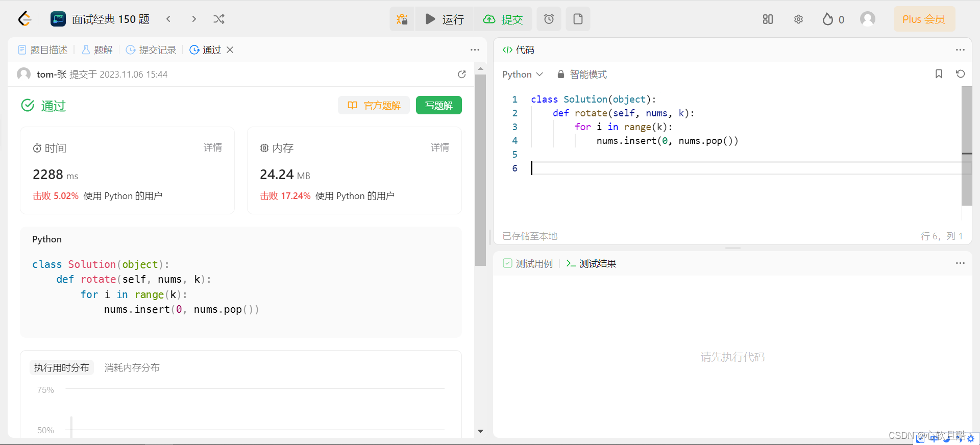Select the 执行用时分布 distribution tab
This screenshot has height=445, width=980.
[62, 367]
